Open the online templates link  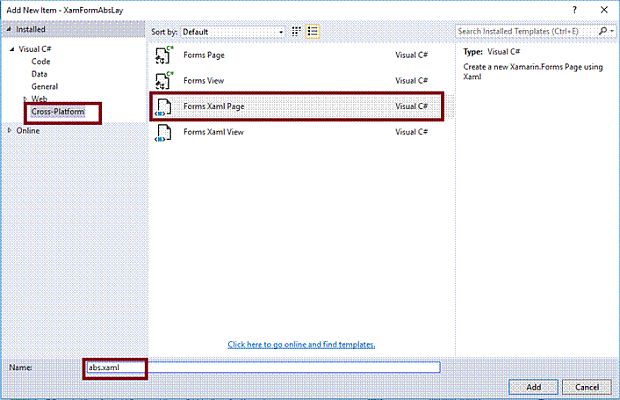pyautogui.click(x=301, y=345)
